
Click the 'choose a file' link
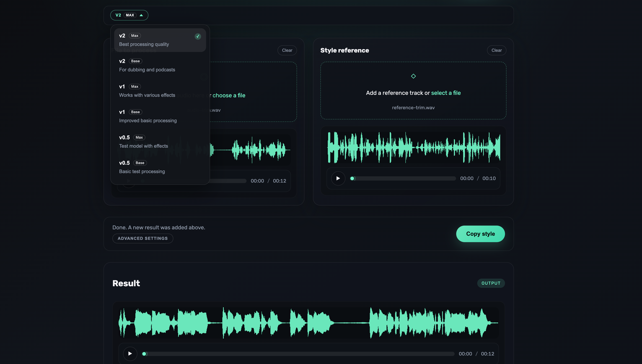tap(229, 96)
